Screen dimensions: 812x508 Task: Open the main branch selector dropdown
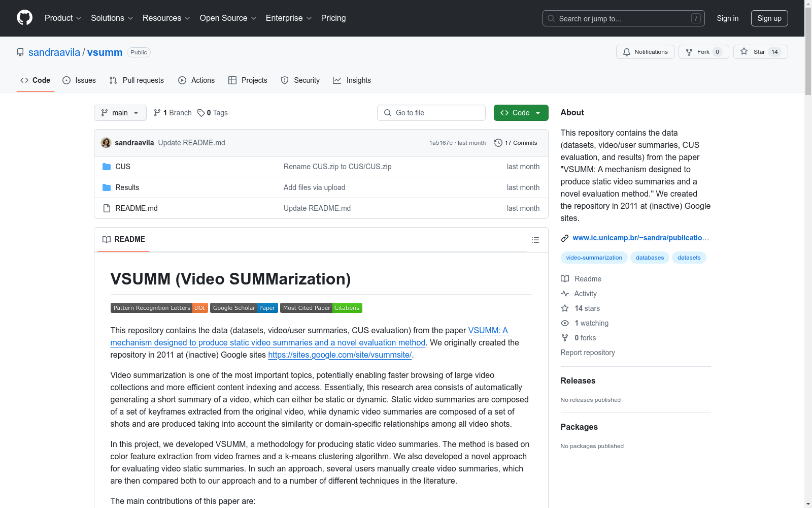(x=120, y=113)
